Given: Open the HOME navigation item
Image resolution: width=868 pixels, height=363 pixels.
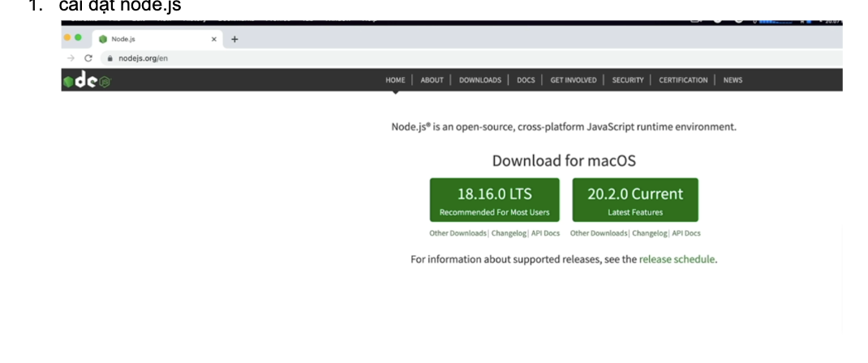Looking at the screenshot, I should tap(395, 80).
